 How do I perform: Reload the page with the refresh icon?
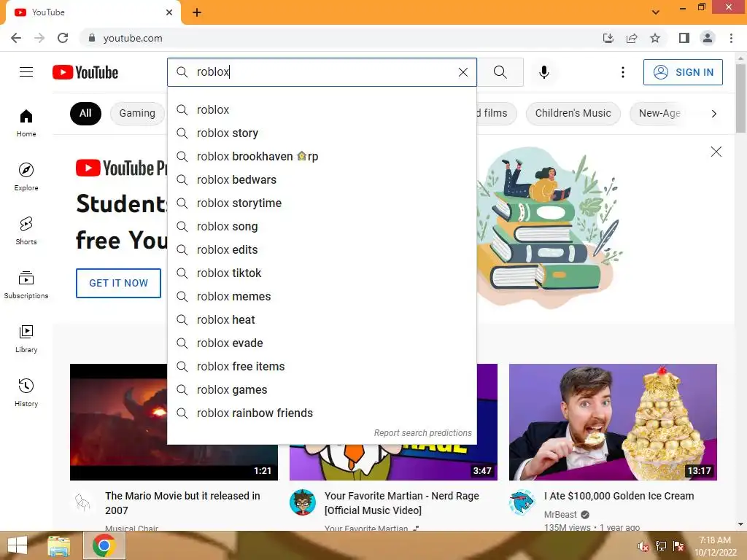click(x=63, y=38)
